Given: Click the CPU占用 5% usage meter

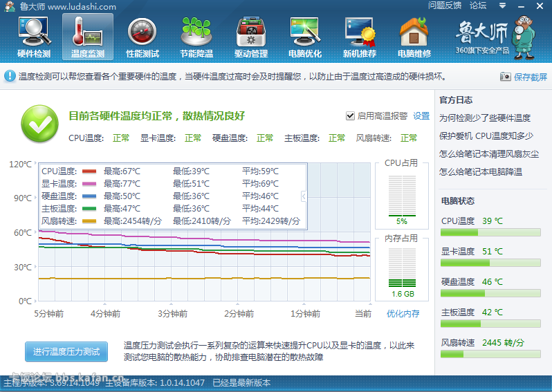Looking at the screenshot, I should [x=402, y=196].
